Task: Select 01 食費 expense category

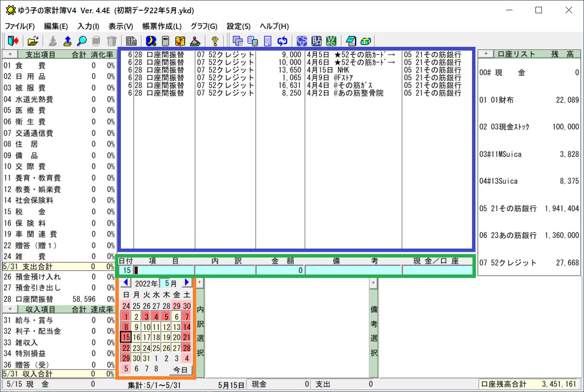Action: point(58,66)
